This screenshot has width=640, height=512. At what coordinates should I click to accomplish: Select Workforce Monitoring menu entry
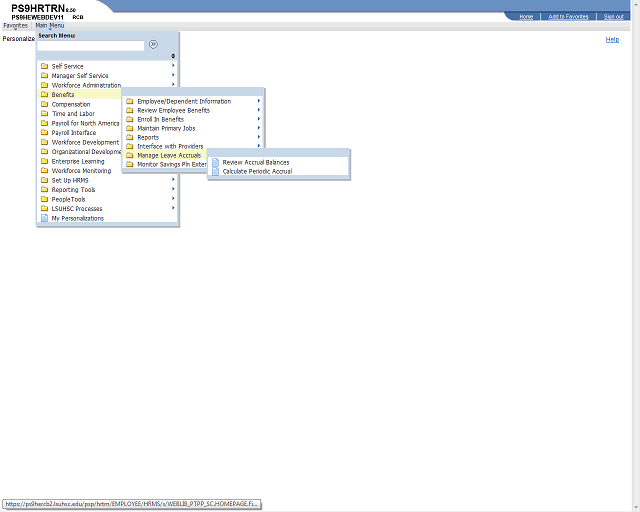[x=81, y=171]
